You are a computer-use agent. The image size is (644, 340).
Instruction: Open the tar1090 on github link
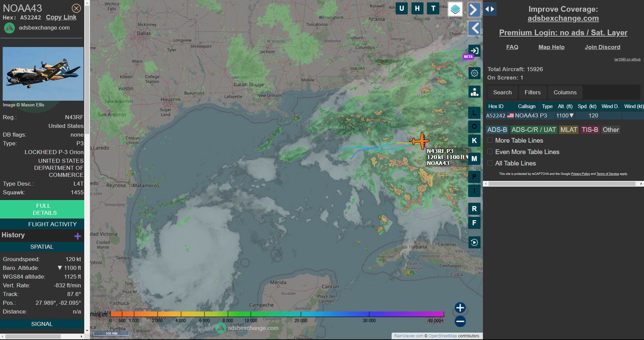[627, 59]
